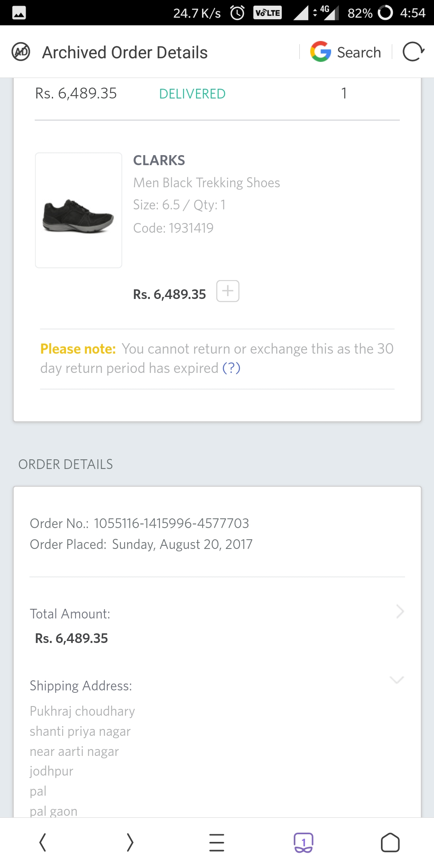Tap the browser home icon
434x868 pixels.
pos(390,842)
